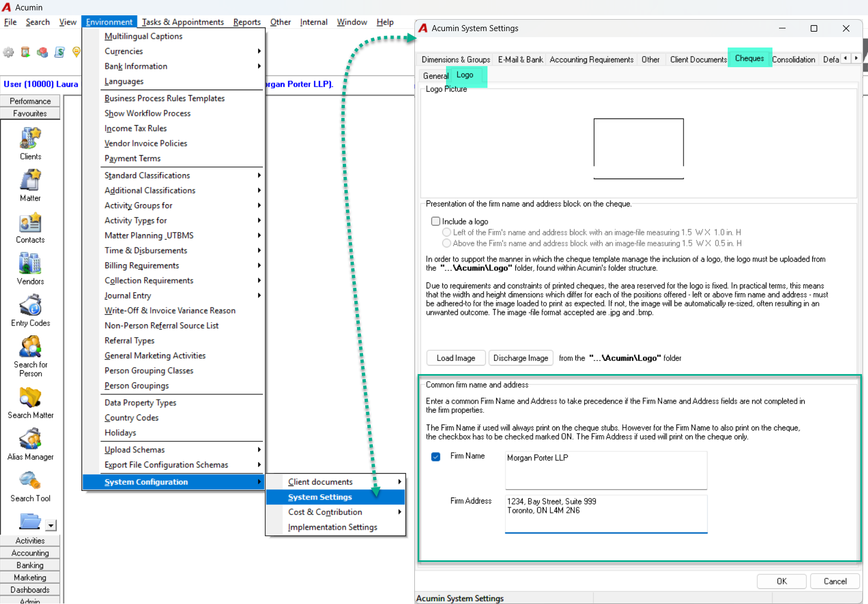Click the lightbulb toolbar icon

point(76,52)
